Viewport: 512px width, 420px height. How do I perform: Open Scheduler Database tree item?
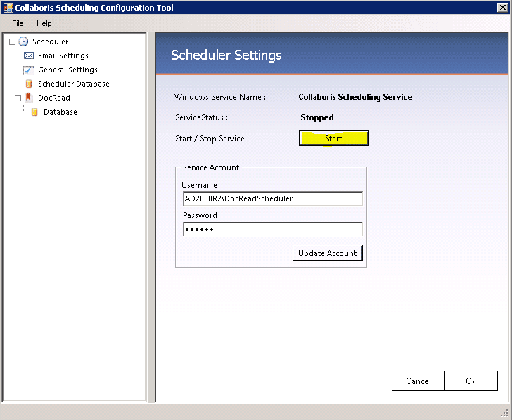click(x=73, y=84)
